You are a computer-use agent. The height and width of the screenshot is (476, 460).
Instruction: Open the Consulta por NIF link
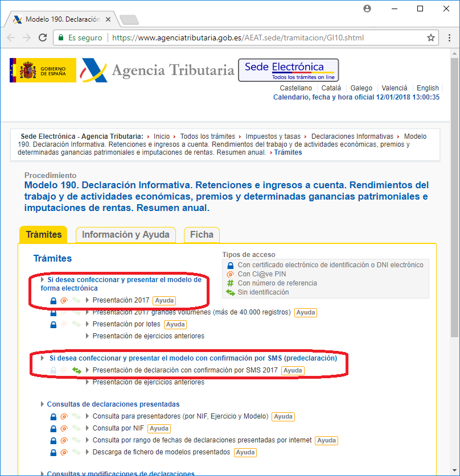[118, 428]
